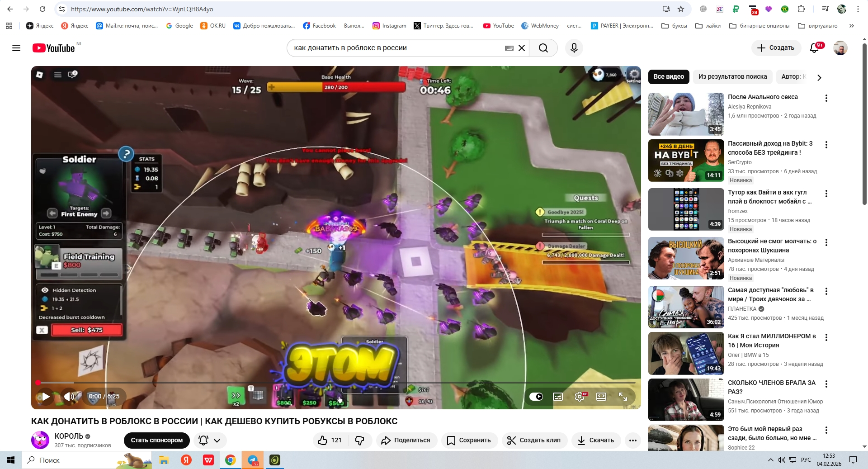The height and width of the screenshot is (469, 868).
Task: Show hidden bookmarks with overflow chevron
Action: pyautogui.click(x=852, y=26)
